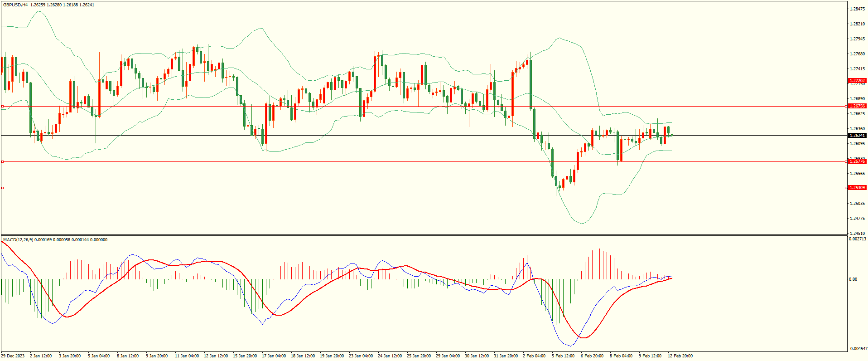868x361 pixels.
Task: Select the red 1.26756 price level label
Action: click(857, 106)
